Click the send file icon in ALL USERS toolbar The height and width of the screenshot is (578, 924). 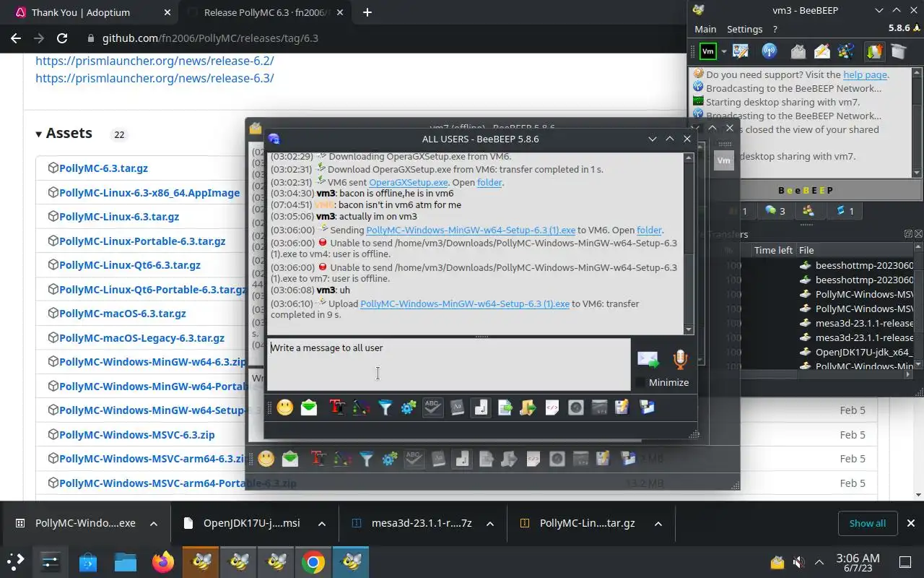pos(505,407)
